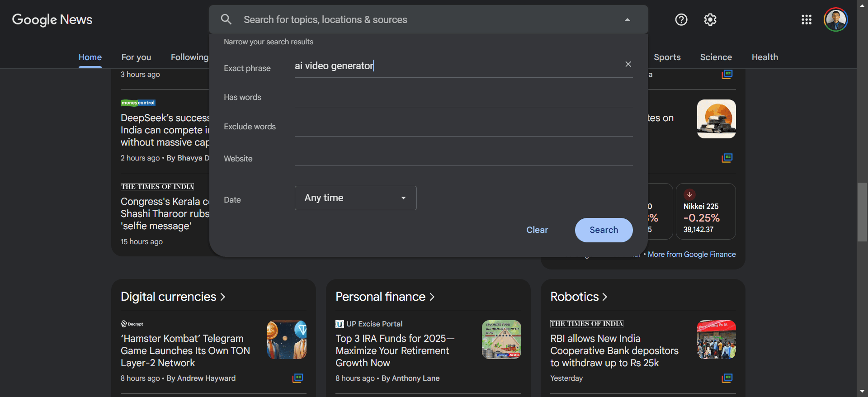Click the By Andrew Hayward byline
The height and width of the screenshot is (397, 868).
coord(201,378)
